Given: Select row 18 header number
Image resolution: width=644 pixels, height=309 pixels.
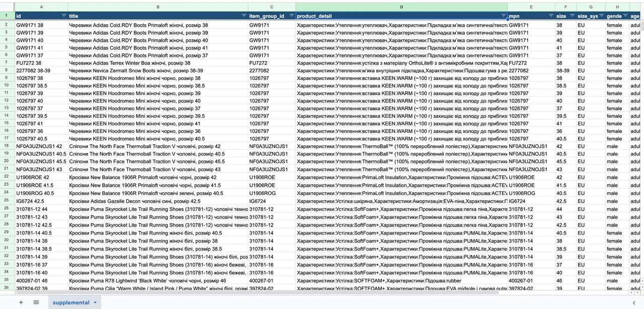Looking at the screenshot, I should pos(7,146).
